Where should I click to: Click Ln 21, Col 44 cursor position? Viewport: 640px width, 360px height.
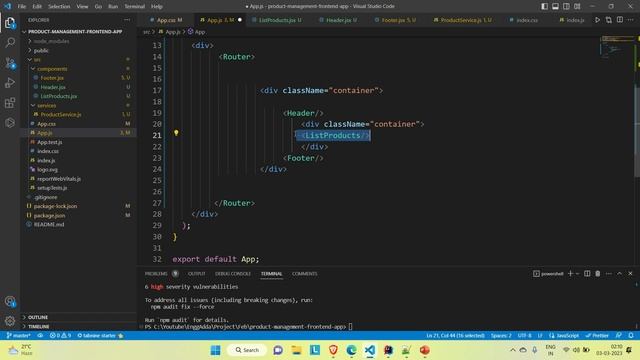point(456,336)
